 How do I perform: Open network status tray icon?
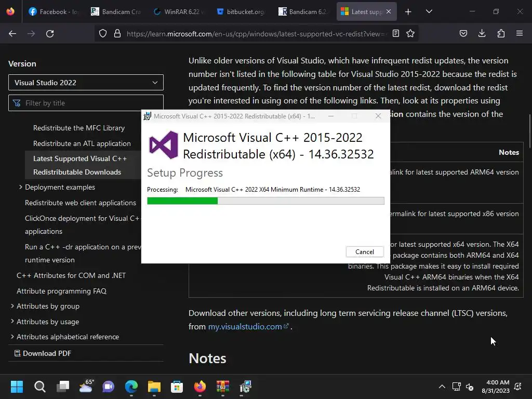(456, 387)
